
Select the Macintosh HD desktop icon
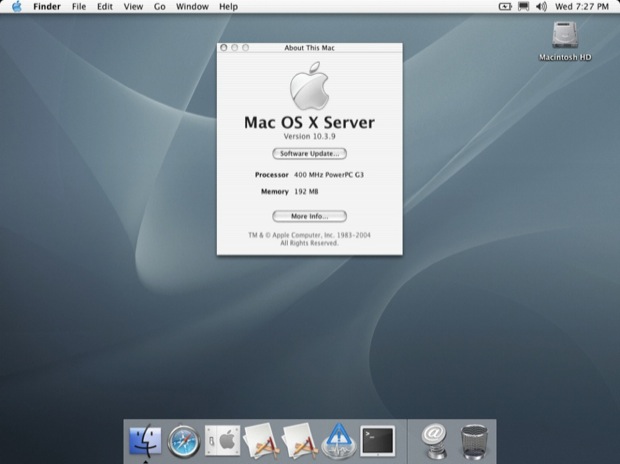point(565,41)
